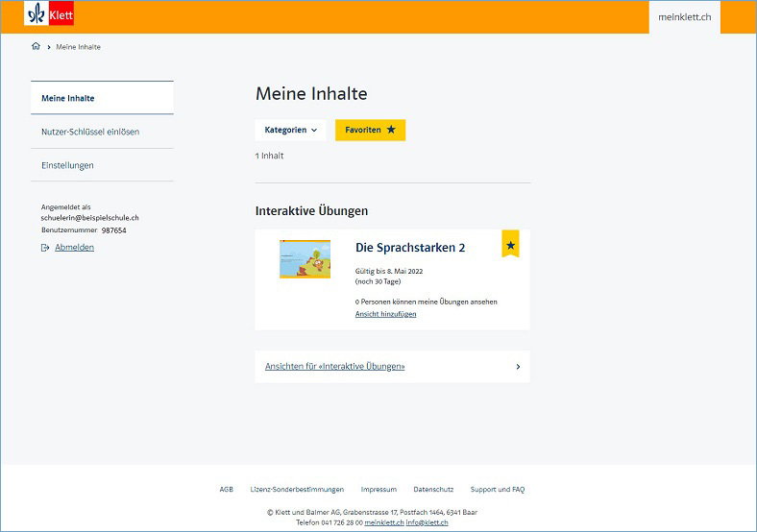Open the Kategorien dropdown
Viewport: 757px width, 532px height.
tap(290, 130)
